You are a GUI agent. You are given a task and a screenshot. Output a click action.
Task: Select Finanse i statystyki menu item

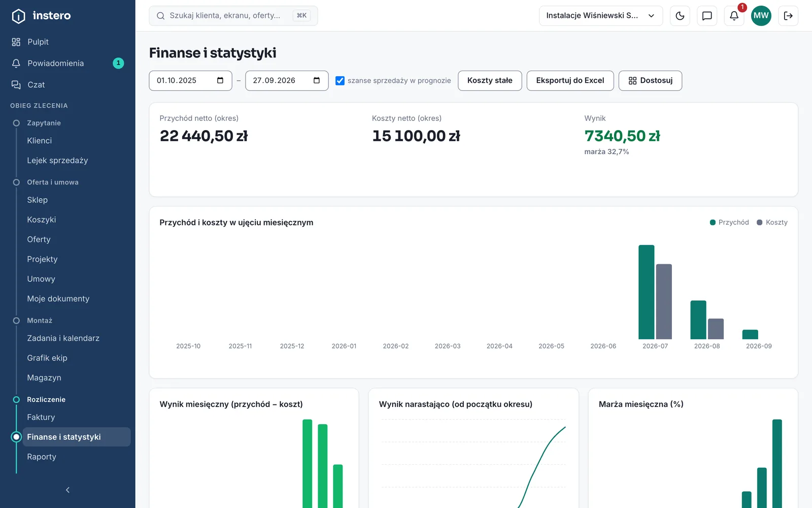[x=76, y=437]
